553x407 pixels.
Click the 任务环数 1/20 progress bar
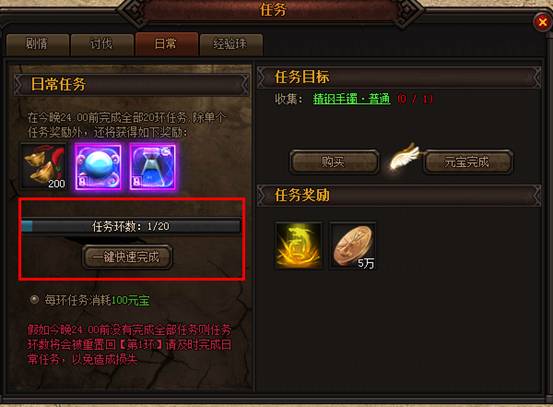point(131,226)
